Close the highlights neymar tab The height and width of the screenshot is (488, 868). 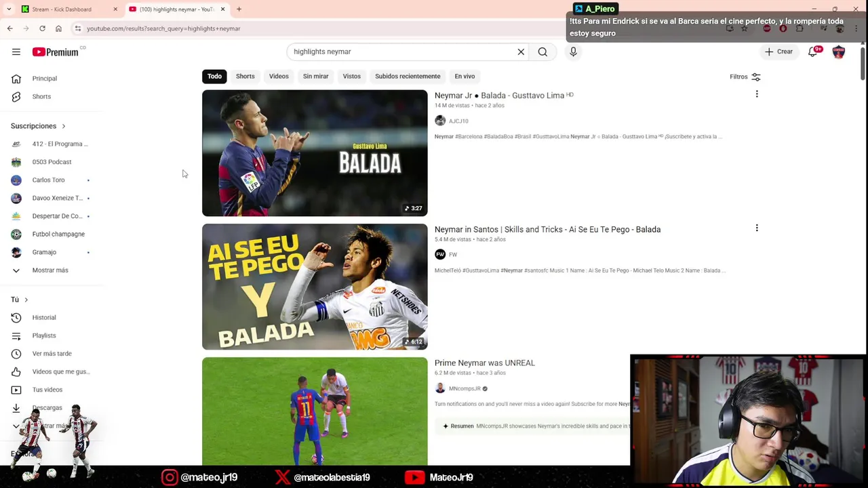[x=222, y=9]
